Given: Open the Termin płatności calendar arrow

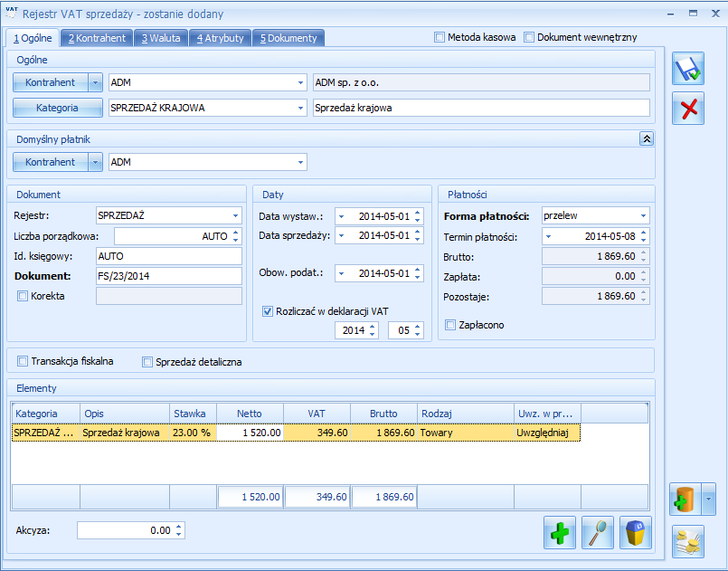Looking at the screenshot, I should click(548, 236).
